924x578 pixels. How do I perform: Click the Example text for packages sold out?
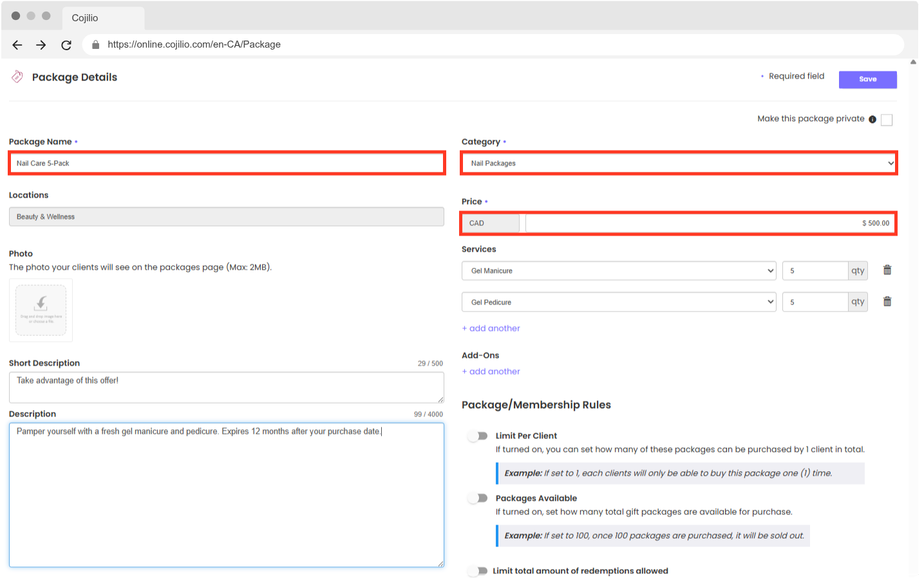tap(654, 536)
